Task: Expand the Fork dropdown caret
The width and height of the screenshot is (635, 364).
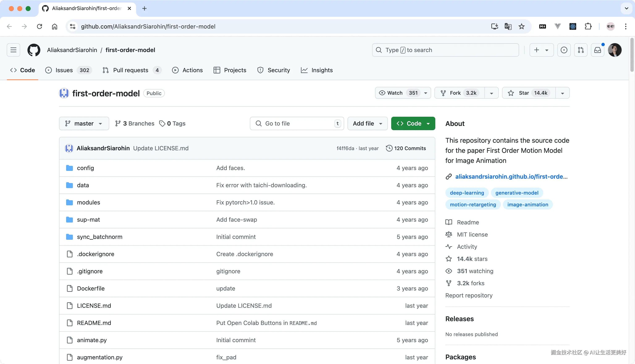Action: coord(491,93)
